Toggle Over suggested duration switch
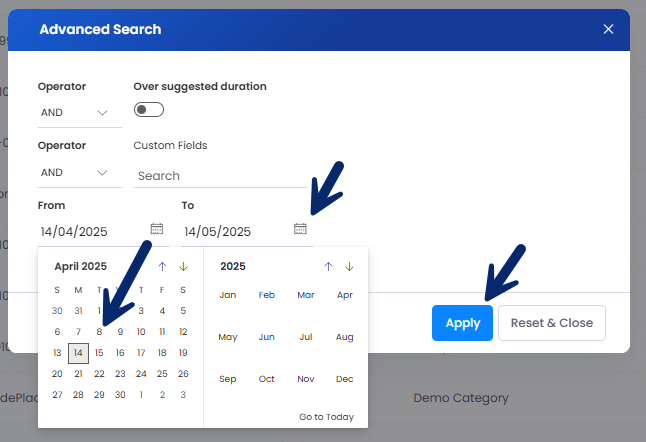 tap(148, 109)
